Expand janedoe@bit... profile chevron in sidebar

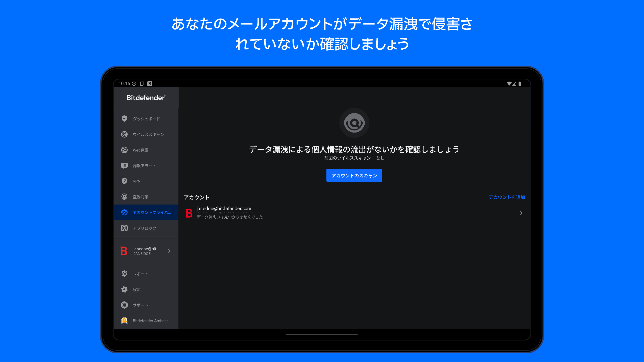169,251
